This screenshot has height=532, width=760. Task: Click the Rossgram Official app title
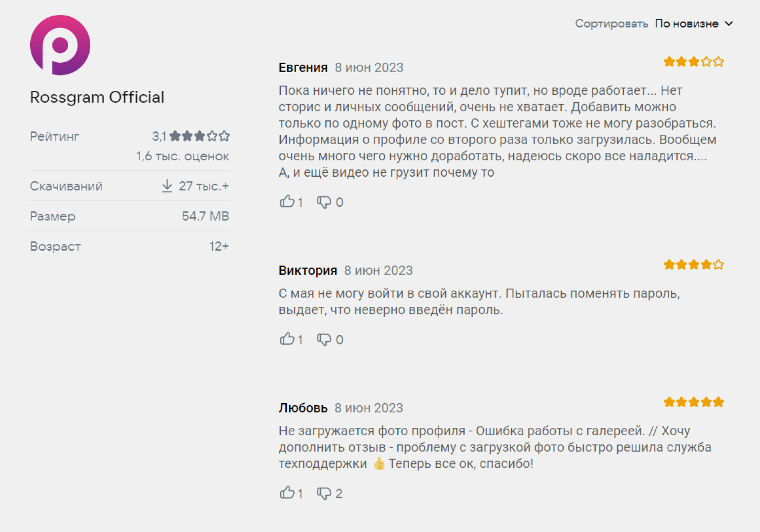[97, 97]
